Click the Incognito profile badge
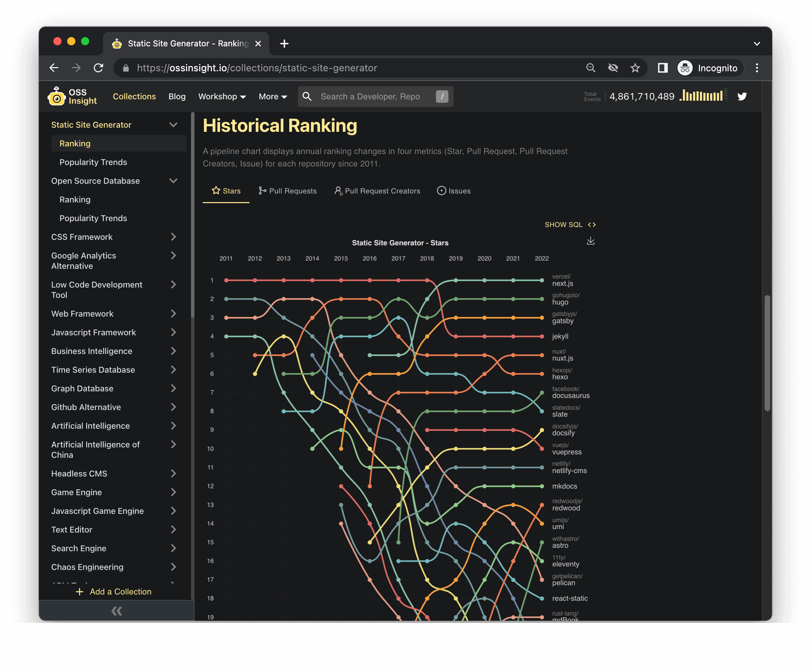Screen dimensions: 811x672 pyautogui.click(x=710, y=68)
